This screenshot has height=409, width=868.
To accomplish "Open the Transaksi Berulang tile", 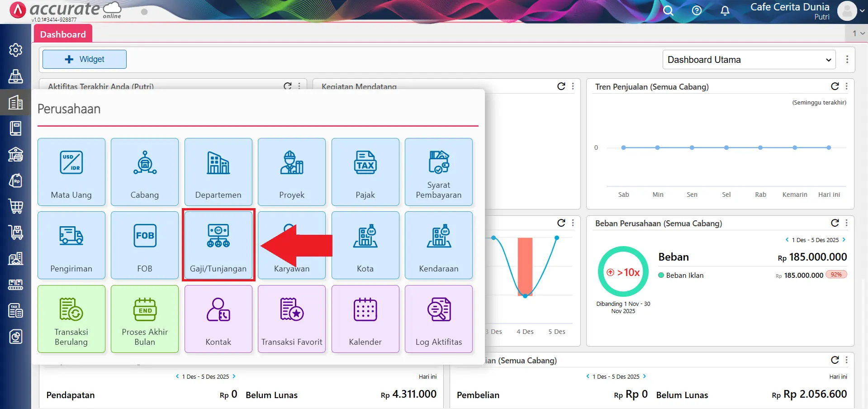I will [x=71, y=319].
